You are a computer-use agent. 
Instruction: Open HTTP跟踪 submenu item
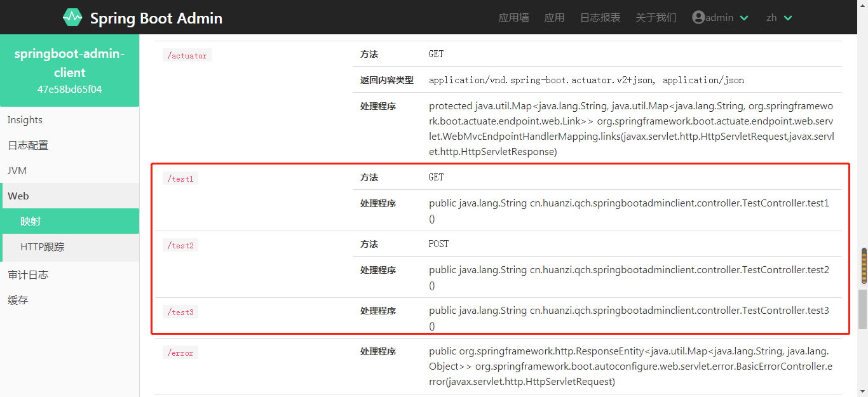69,247
